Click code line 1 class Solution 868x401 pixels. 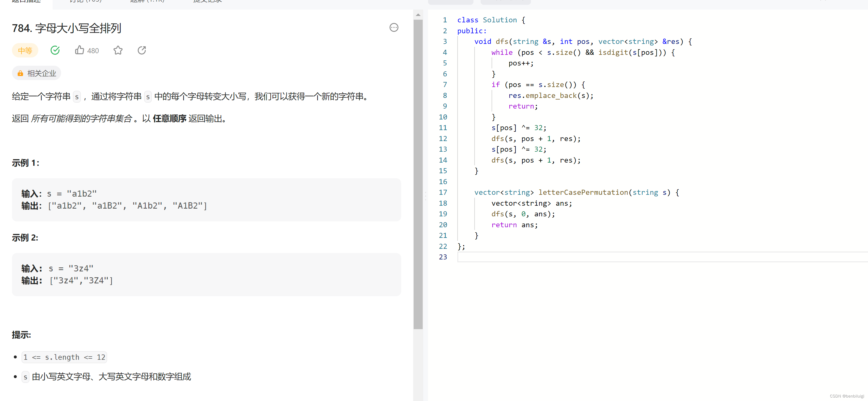pyautogui.click(x=491, y=20)
